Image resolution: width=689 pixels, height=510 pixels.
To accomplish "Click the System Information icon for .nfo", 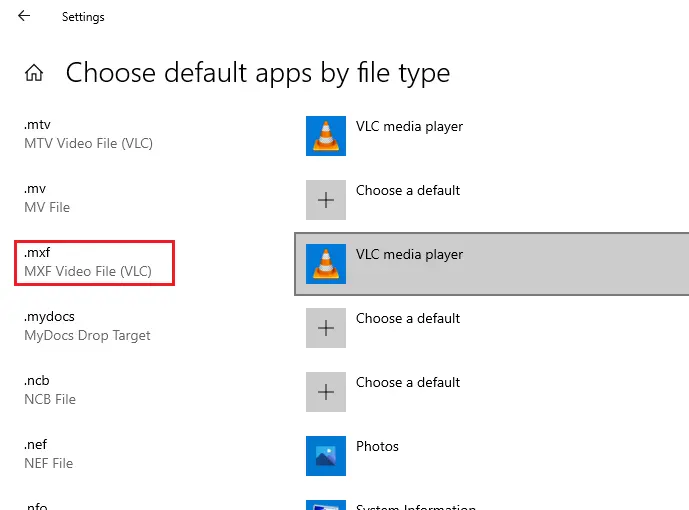I will 325,505.
